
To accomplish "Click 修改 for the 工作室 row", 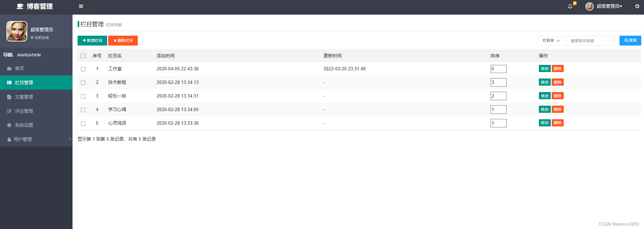I will point(545,69).
